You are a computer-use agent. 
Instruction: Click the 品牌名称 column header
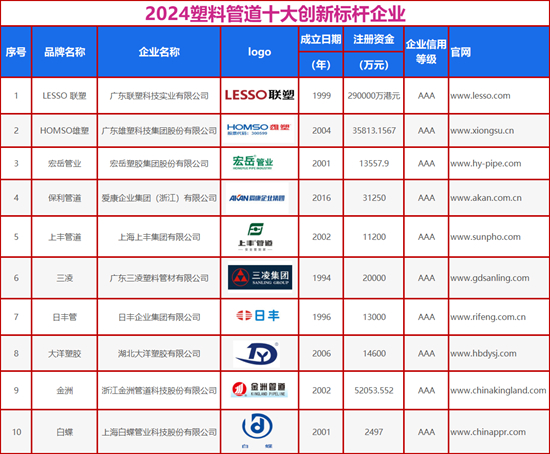tap(65, 52)
